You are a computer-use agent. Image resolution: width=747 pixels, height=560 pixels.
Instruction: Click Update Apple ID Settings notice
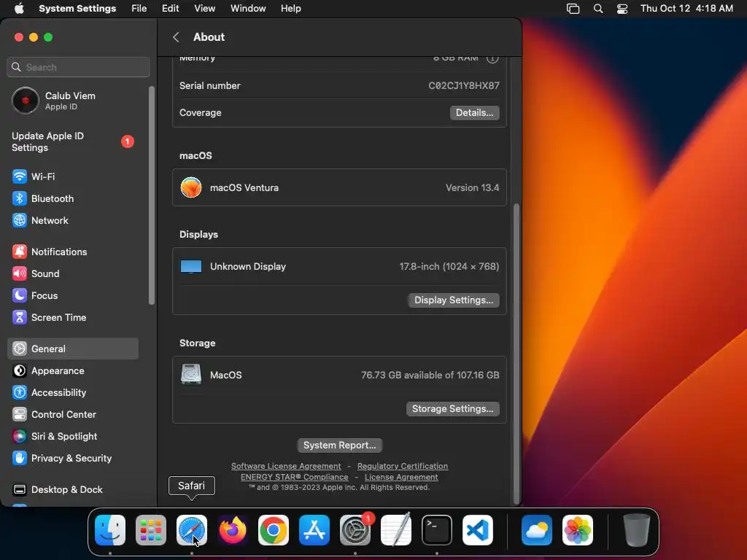[72, 142]
